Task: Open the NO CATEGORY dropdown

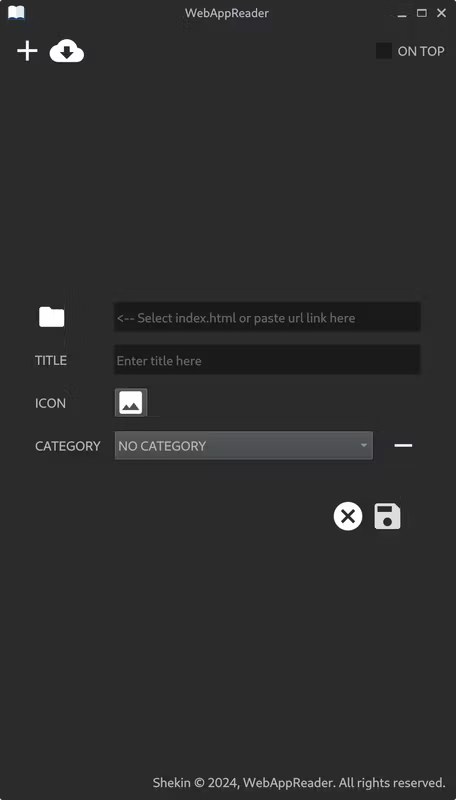Action: 244,445
